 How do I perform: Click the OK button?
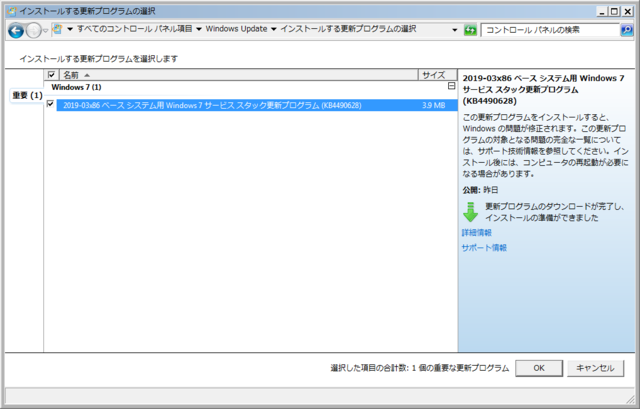coord(539,368)
